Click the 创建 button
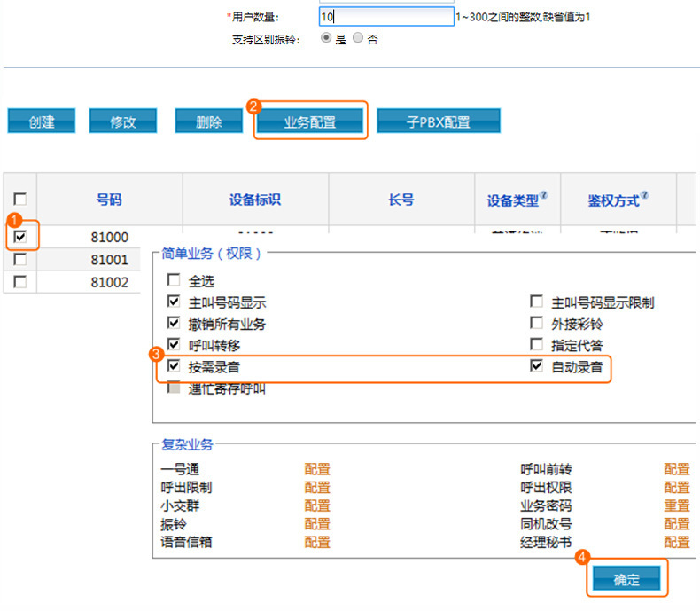Screen dimensions: 700x611 coord(41,121)
